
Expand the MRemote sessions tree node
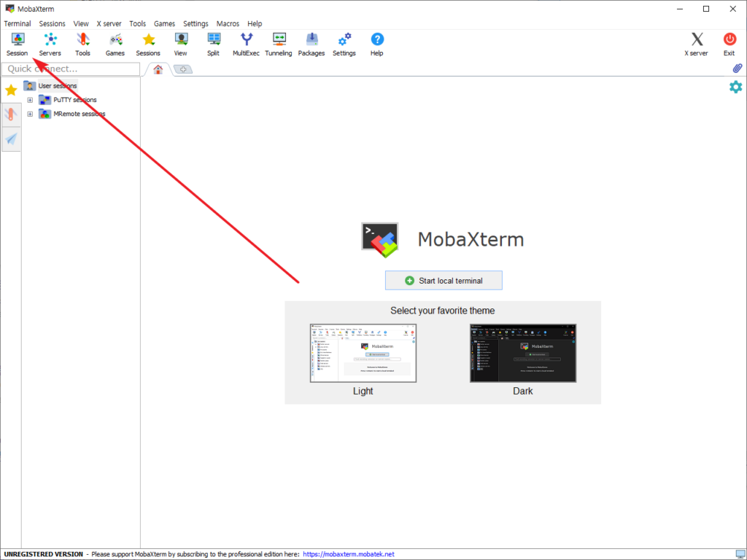click(x=30, y=114)
